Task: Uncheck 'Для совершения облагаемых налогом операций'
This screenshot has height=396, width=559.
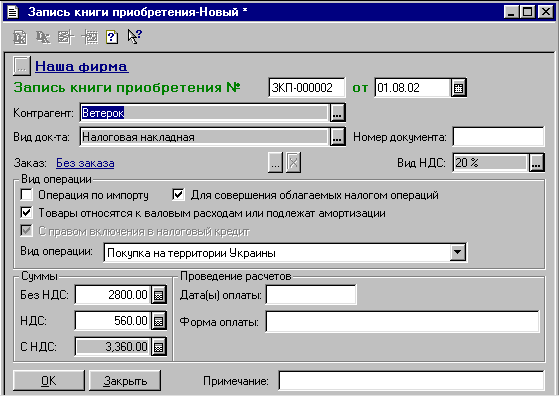Action: [x=178, y=195]
